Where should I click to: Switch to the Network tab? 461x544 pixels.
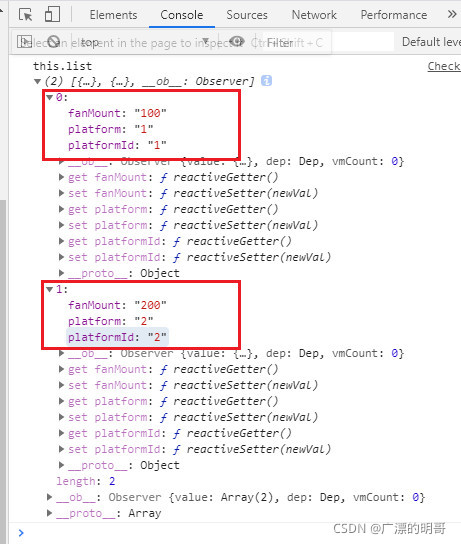314,15
